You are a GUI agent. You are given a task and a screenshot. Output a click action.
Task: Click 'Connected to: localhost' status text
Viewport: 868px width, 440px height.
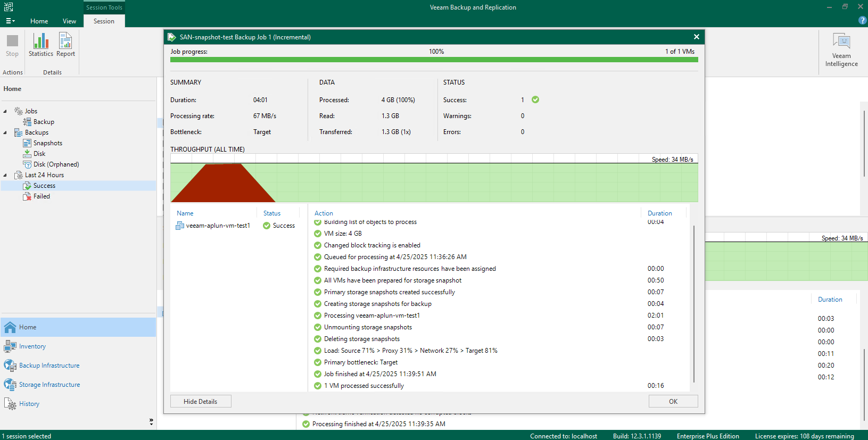(564, 436)
